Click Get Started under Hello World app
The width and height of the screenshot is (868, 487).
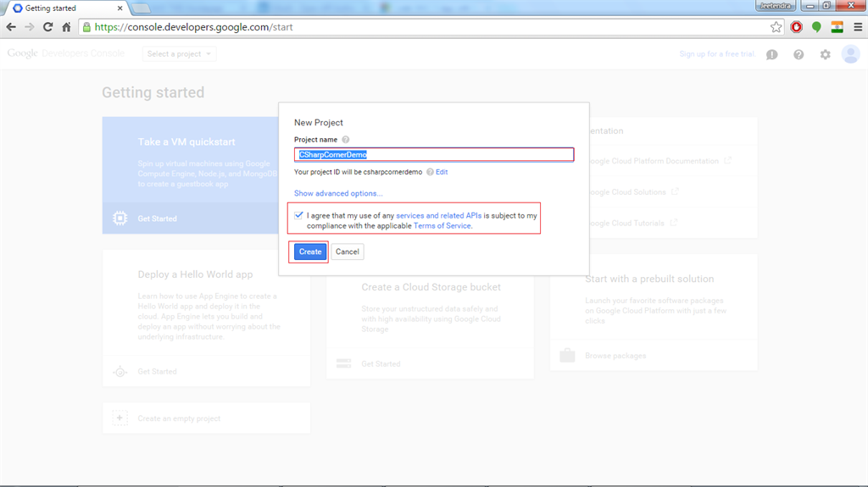point(157,371)
